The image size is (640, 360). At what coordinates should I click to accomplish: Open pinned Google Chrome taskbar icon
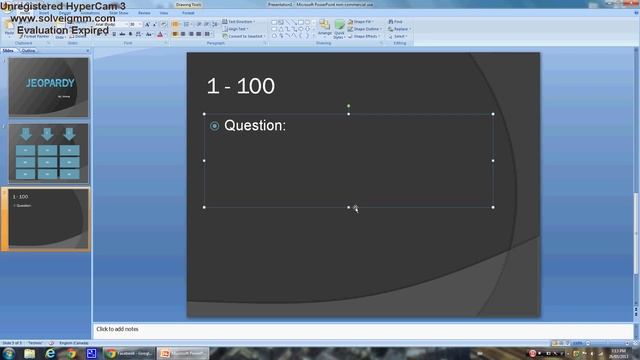[x=71, y=353]
